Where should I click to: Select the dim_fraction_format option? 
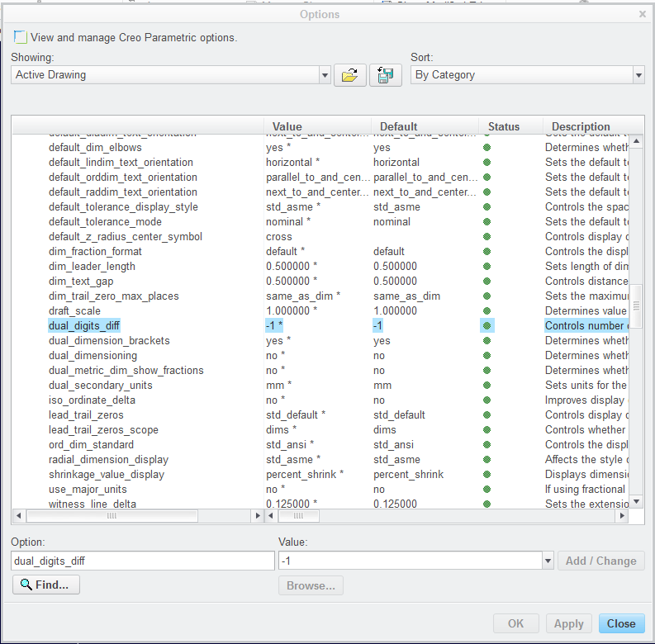[x=95, y=252]
